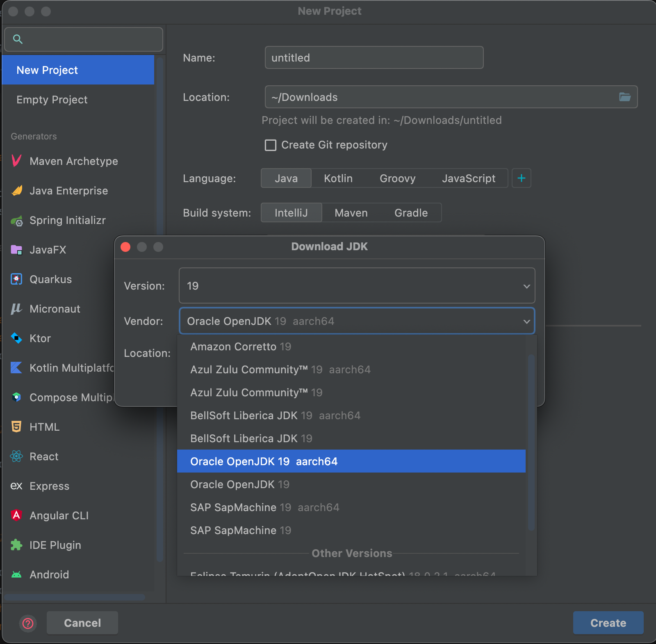
Task: Click the Maven Archetype generator icon
Action: pos(16,161)
